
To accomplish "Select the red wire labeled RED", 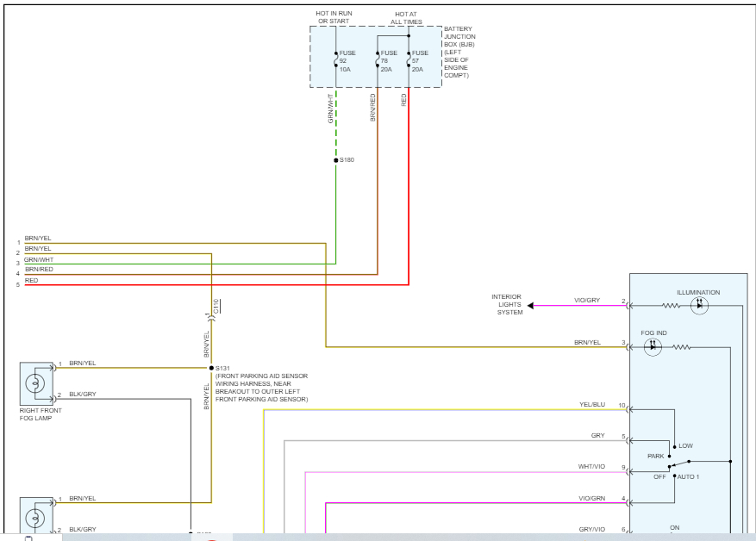I will (217, 284).
